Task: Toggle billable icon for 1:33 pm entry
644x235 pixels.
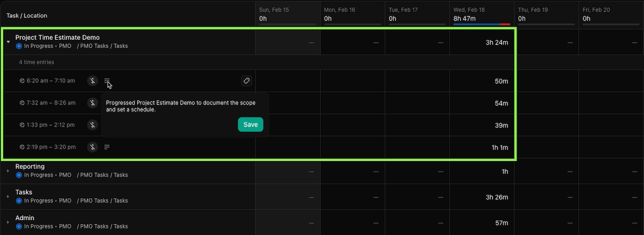Action: [x=93, y=125]
